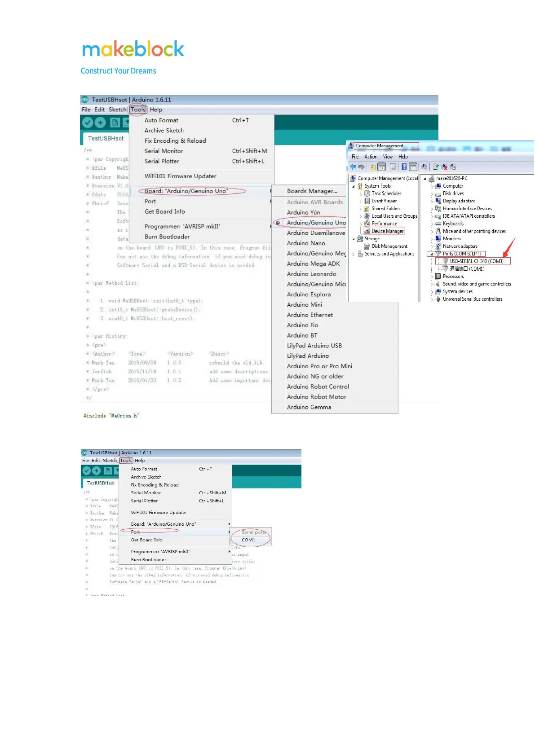Open the Sketch menu in the Arduino window with the Boards submenu
Viewport: 535px width, 756px height.
click(118, 110)
